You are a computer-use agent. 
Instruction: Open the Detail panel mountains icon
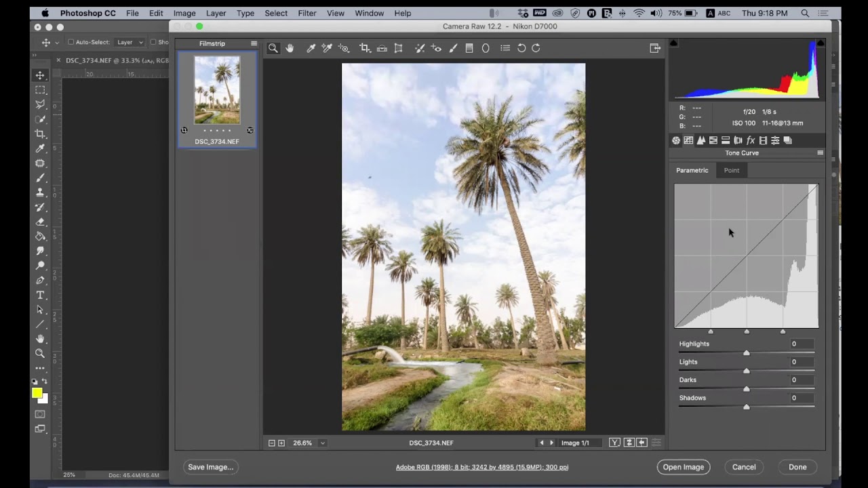click(701, 140)
